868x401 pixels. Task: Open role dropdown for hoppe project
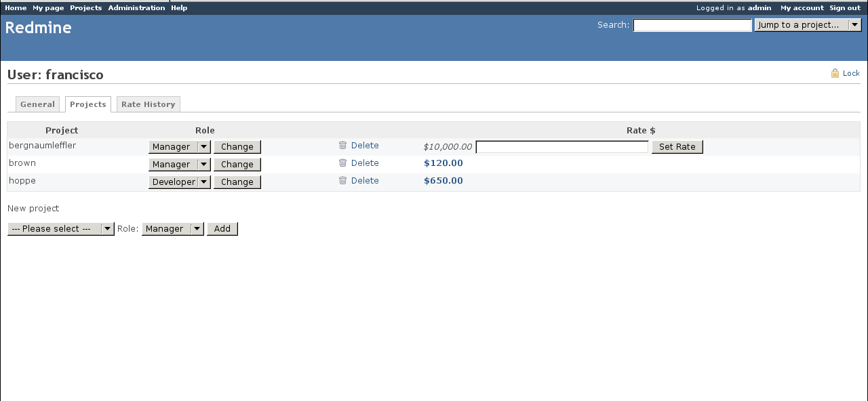pyautogui.click(x=180, y=182)
